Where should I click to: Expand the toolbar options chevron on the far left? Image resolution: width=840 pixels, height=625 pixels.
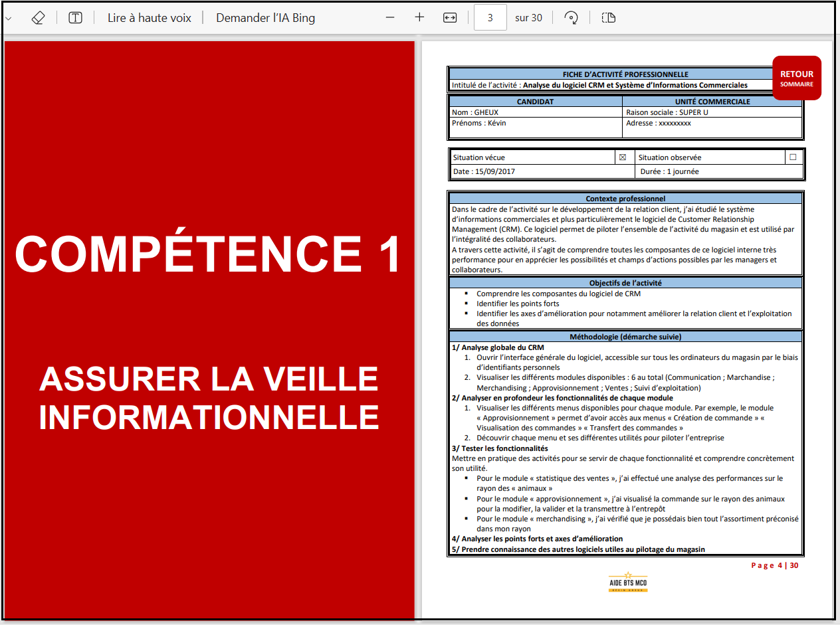[8, 17]
